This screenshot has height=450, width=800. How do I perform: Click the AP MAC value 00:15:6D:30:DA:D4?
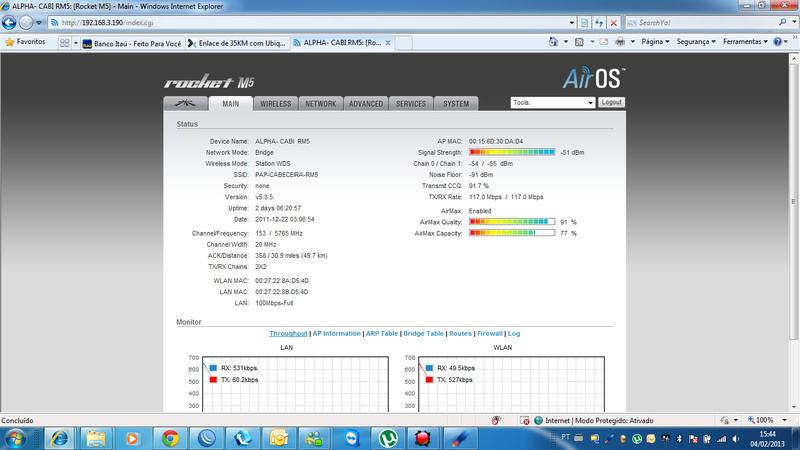click(496, 141)
